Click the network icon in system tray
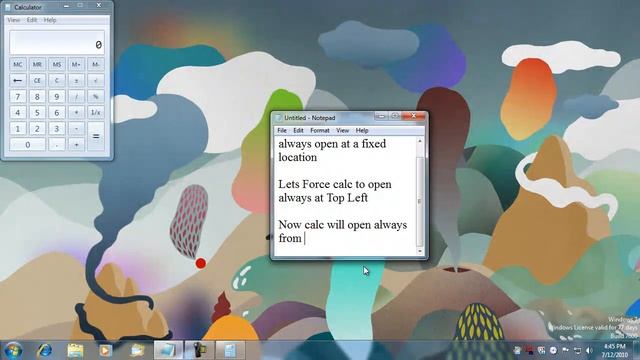640x360 pixels. point(577,351)
